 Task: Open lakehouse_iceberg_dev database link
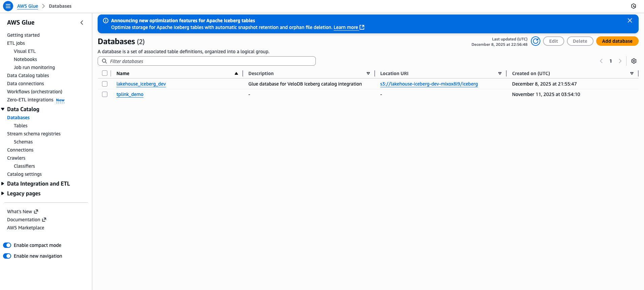coord(141,84)
